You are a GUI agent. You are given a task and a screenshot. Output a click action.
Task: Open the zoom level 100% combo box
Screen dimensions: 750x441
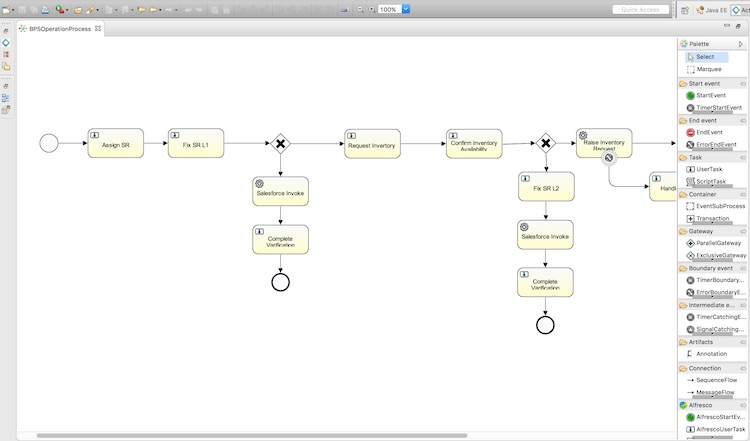pos(388,9)
